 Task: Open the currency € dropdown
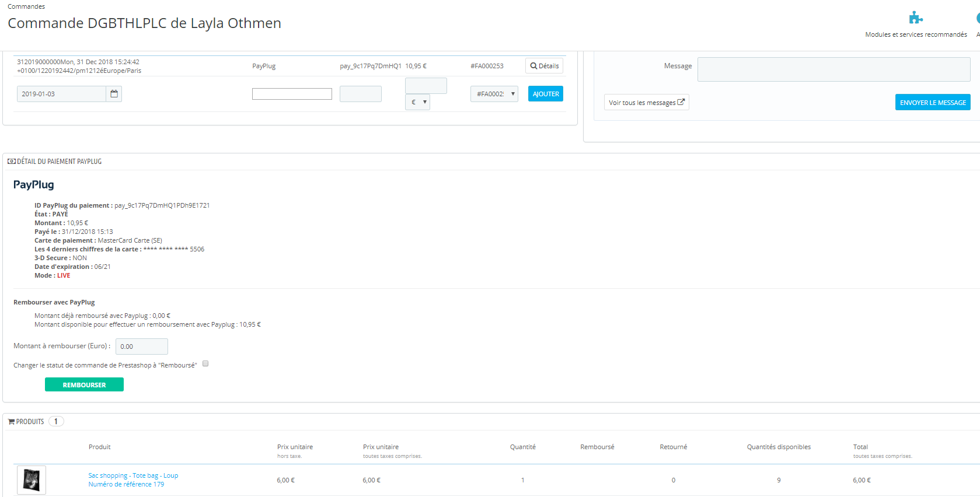pos(417,102)
